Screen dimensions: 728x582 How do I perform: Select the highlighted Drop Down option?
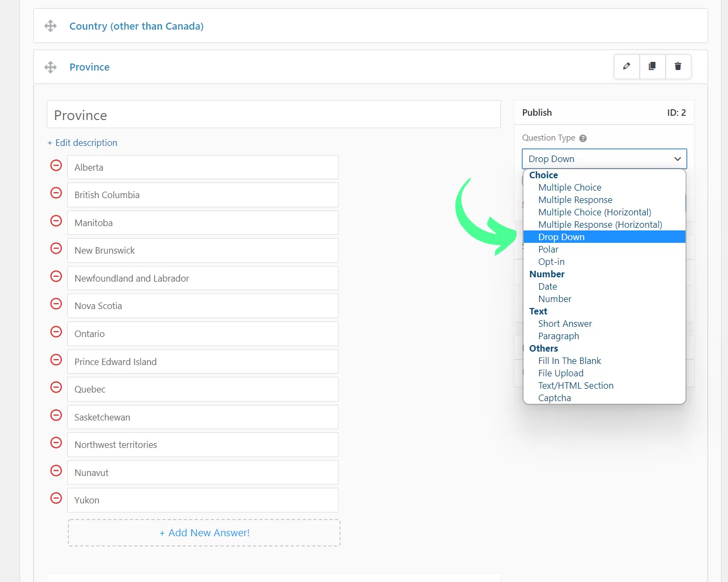tap(604, 237)
